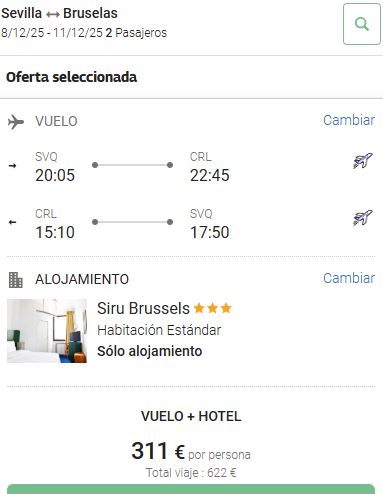This screenshot has width=383, height=494.
Task: Click the three-star hotel rating
Action: pyautogui.click(x=213, y=308)
